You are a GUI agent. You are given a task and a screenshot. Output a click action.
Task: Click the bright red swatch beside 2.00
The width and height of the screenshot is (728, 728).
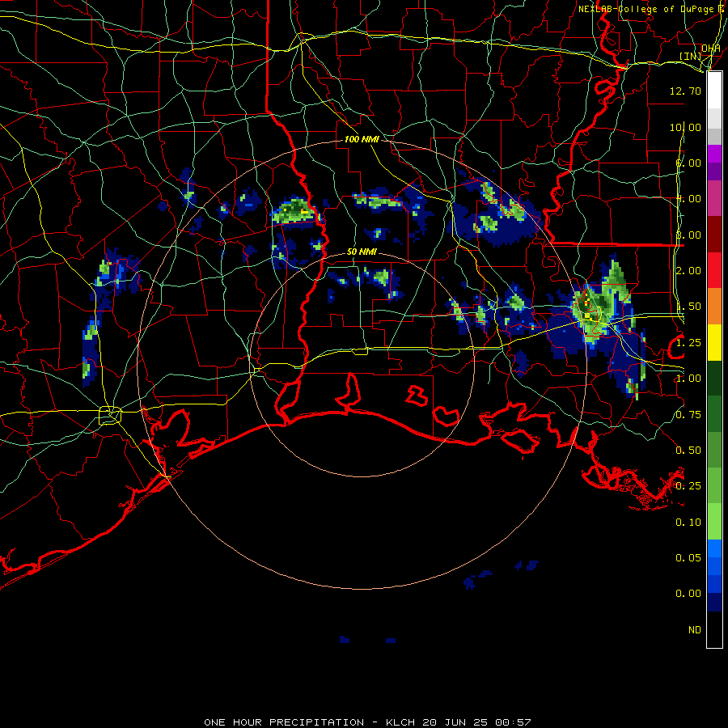coord(714,270)
